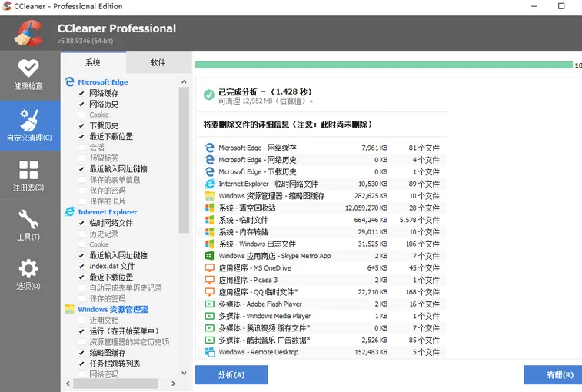Click monitor icon for MS OneDrive row

(209, 268)
